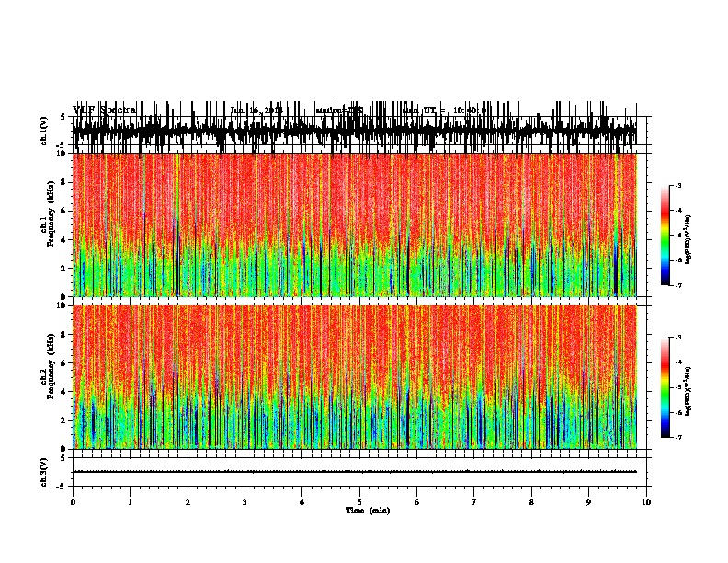Screen dimensions: 728x563
Task: Click the 4 kHz tick of ch.1 spectrogram
Action: click(63, 240)
